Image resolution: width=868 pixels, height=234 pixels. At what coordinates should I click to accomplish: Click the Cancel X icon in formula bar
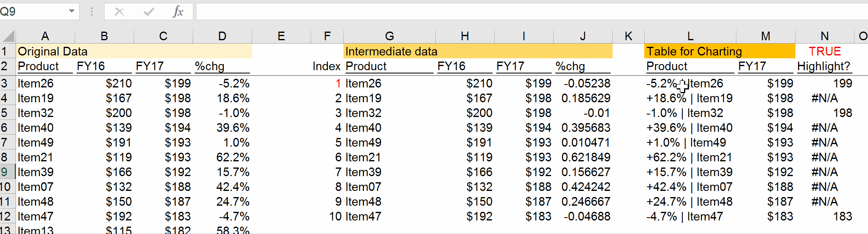point(119,11)
